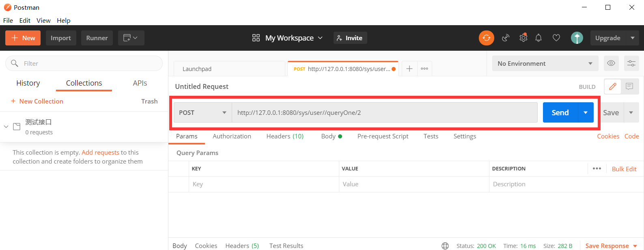Open the new window layout icon dropdown

point(131,38)
